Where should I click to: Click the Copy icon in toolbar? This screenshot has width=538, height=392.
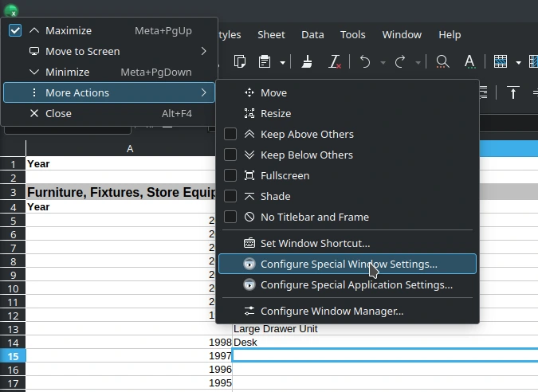click(241, 62)
